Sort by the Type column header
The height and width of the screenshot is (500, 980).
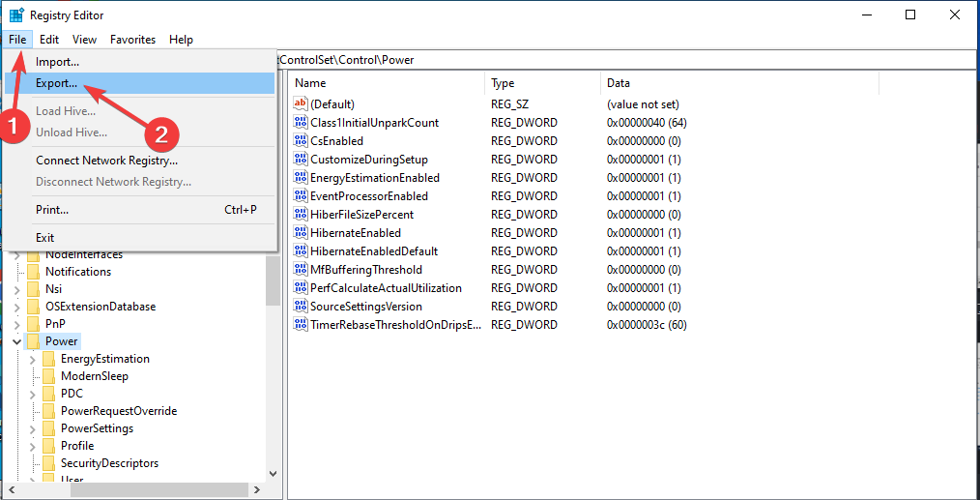tap(542, 82)
